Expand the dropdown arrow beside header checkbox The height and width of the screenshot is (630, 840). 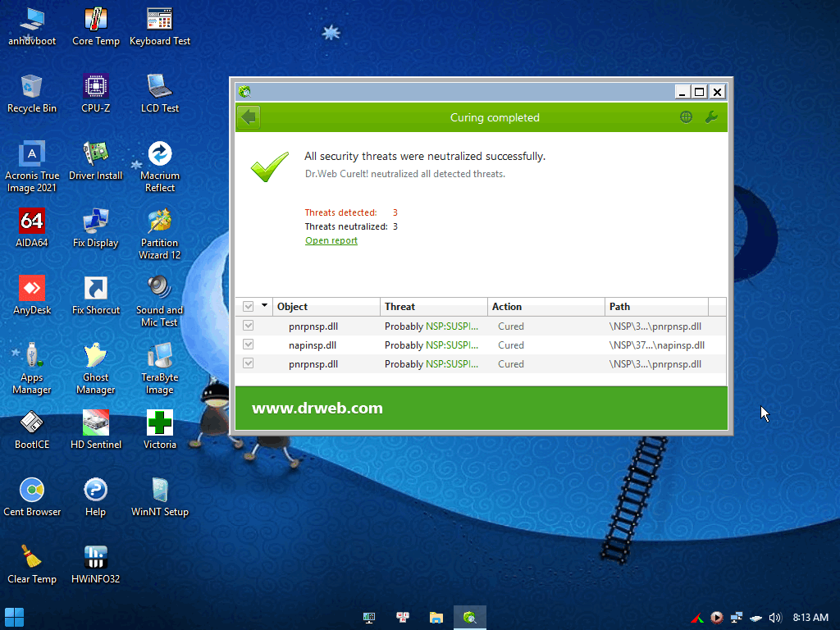tap(264, 305)
